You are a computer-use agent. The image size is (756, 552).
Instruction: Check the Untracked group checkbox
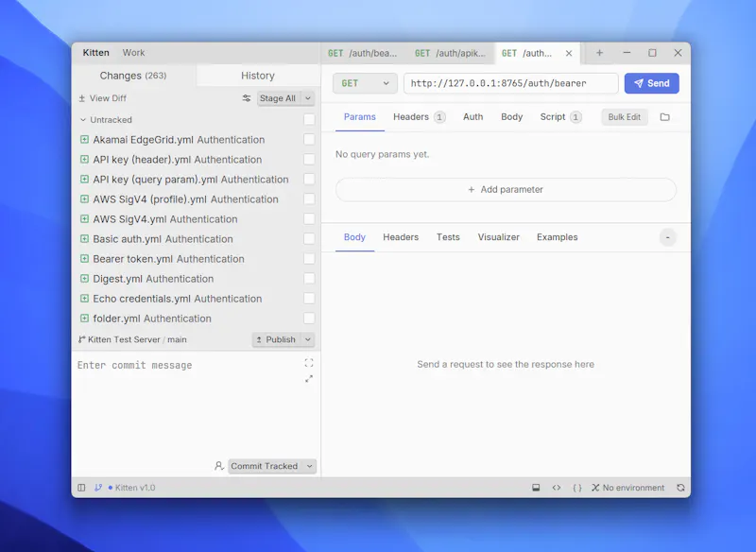pos(310,119)
